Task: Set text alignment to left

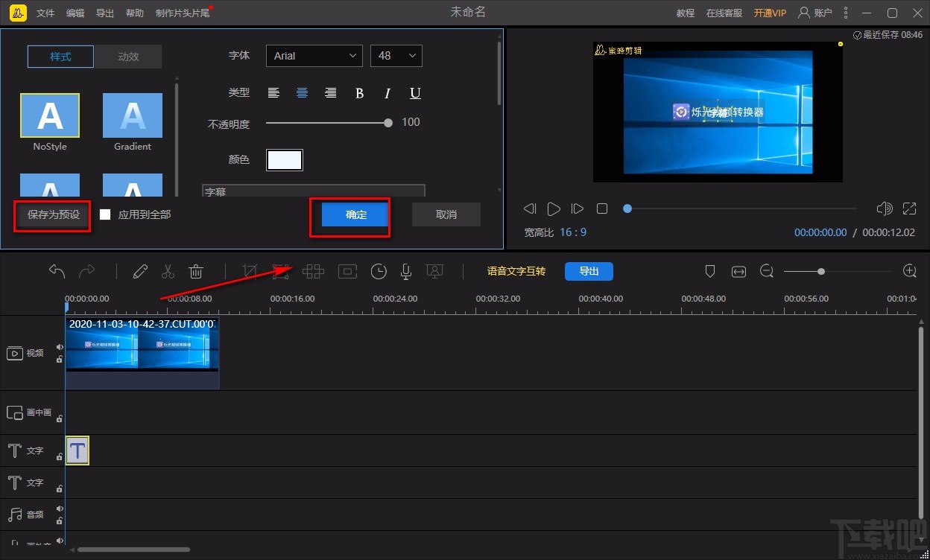Action: (274, 93)
